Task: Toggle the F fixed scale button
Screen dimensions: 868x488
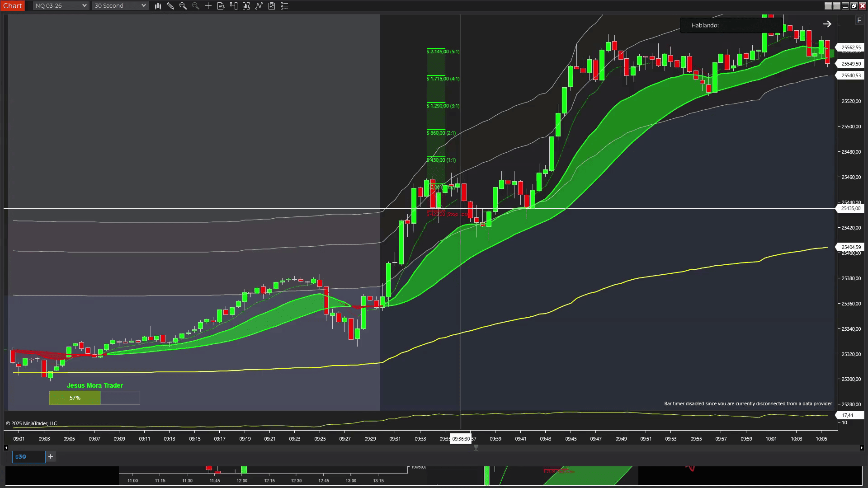Action: (x=859, y=20)
